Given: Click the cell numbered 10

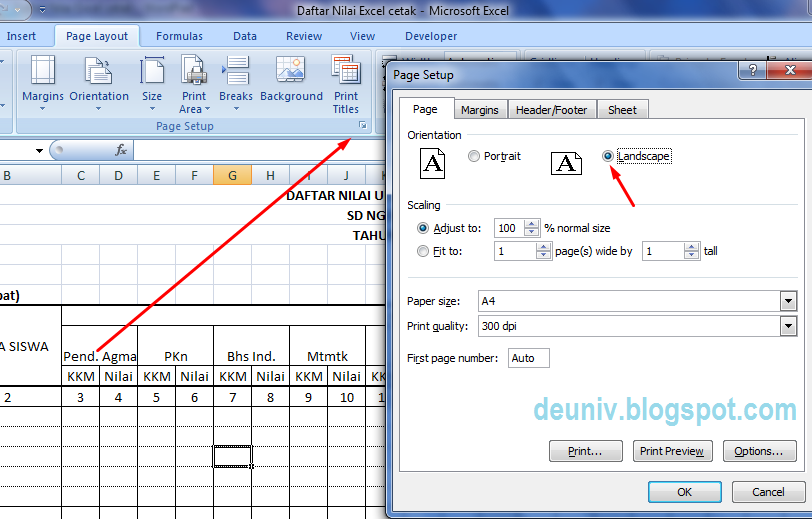Looking at the screenshot, I should tap(346, 397).
